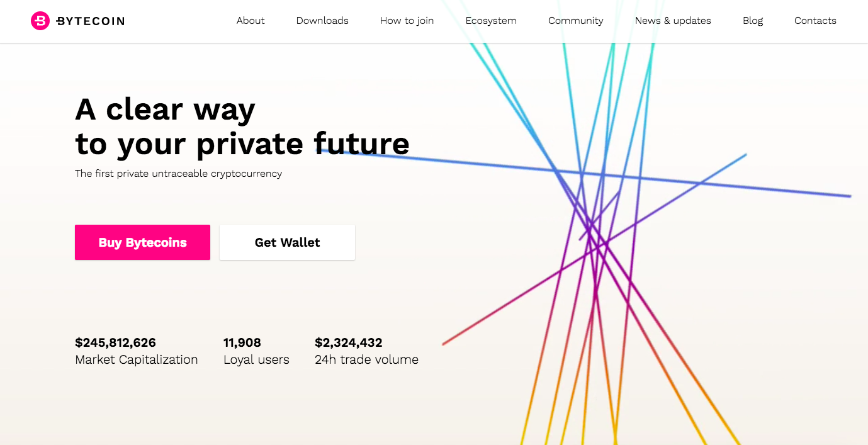
Task: Select the $245,812,626 market cap figure
Action: coord(115,342)
